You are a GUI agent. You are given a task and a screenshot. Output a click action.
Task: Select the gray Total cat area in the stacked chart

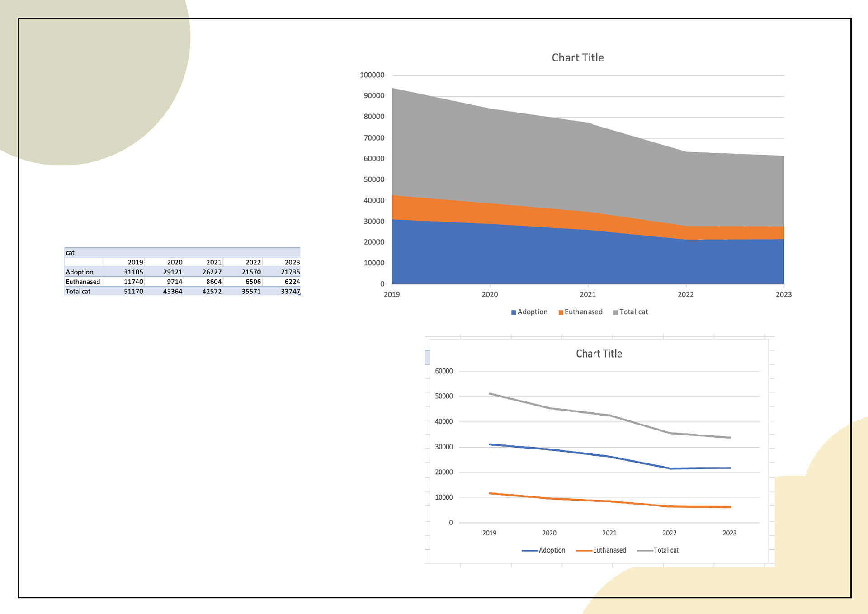coord(588,167)
